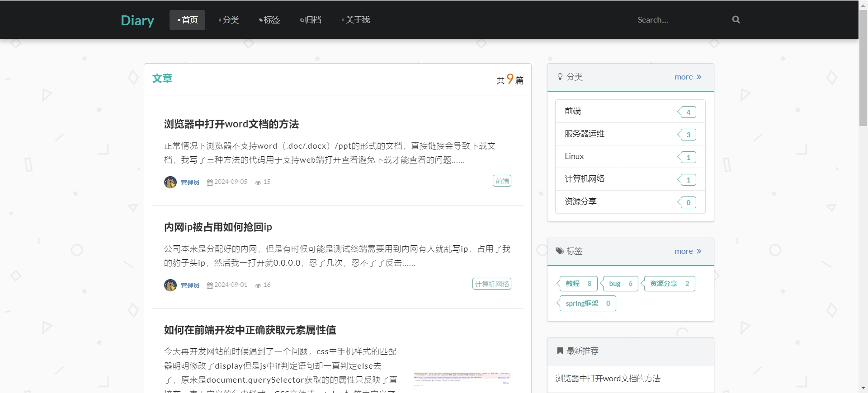Select the spring框架 tag
This screenshot has width=868, height=393.
[586, 304]
